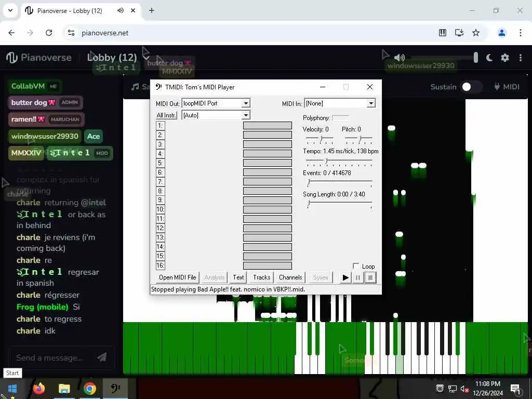Click the browser back arrow
The image size is (532, 399).
tap(11, 33)
